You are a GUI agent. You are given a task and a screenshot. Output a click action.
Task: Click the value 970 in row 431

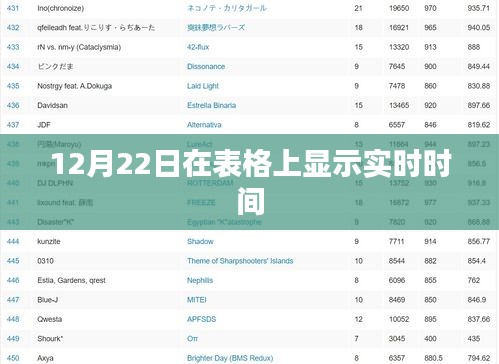pos(430,8)
